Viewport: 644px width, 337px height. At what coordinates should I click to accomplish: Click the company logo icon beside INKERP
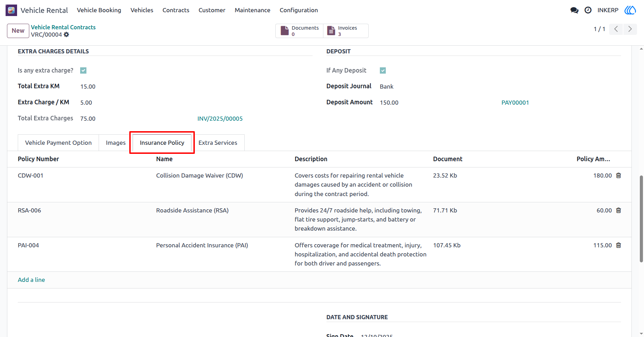click(x=630, y=10)
